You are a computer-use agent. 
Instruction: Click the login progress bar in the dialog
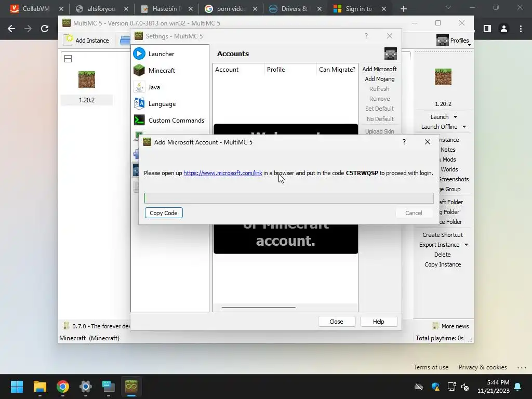pyautogui.click(x=289, y=198)
